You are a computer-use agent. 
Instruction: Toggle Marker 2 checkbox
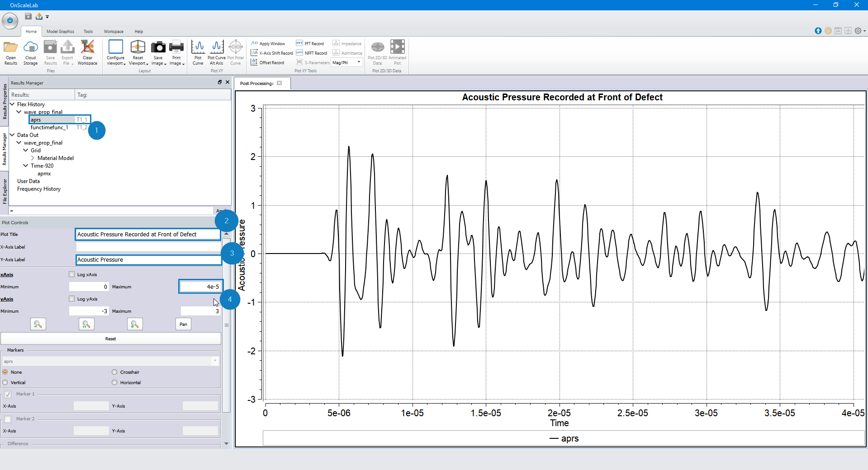(8, 419)
